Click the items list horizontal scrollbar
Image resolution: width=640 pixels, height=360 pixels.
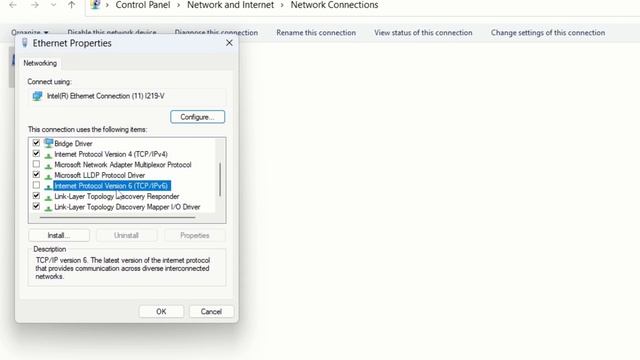coord(117,218)
